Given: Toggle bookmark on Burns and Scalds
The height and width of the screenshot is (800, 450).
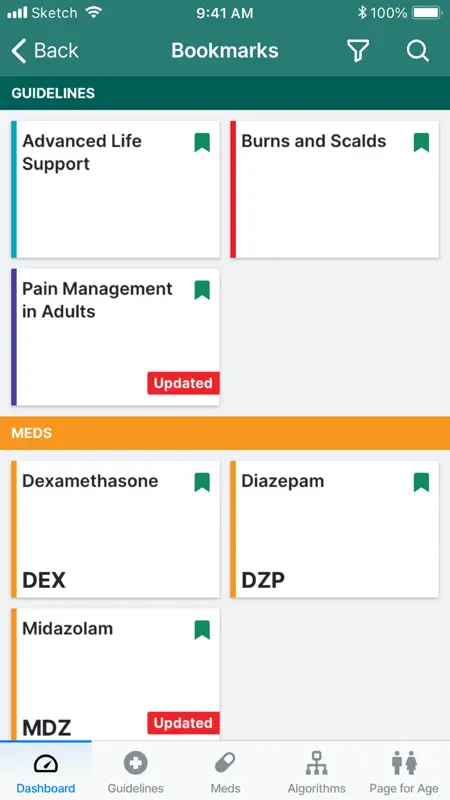Looking at the screenshot, I should pyautogui.click(x=421, y=142).
